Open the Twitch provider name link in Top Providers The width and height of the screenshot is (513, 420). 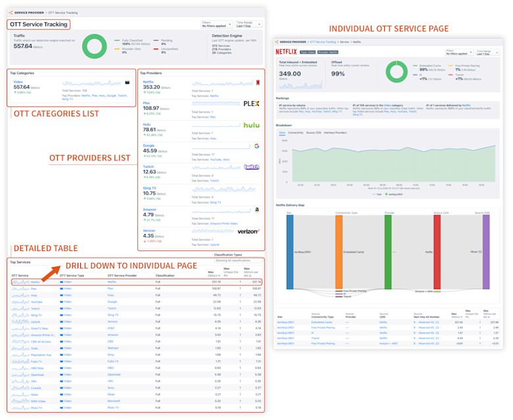pyautogui.click(x=148, y=167)
